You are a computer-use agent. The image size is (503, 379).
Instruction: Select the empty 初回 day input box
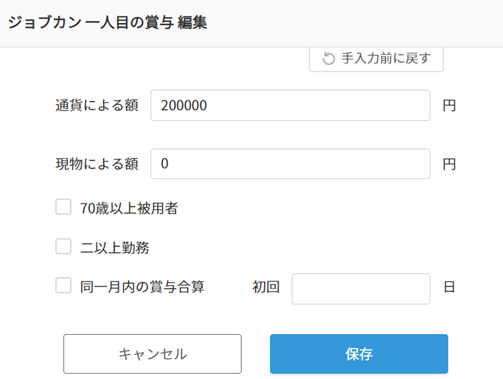(x=361, y=289)
